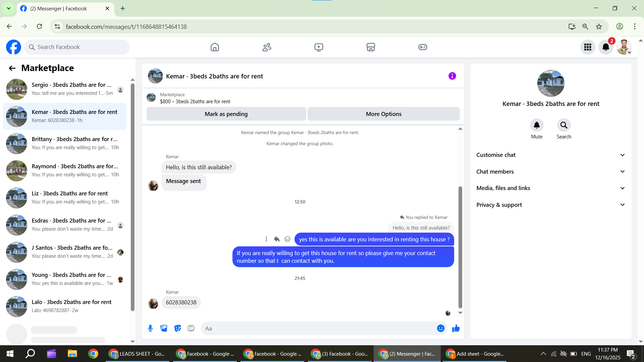The height and width of the screenshot is (362, 644).
Task: Show hidden system tray icons
Action: (x=543, y=354)
